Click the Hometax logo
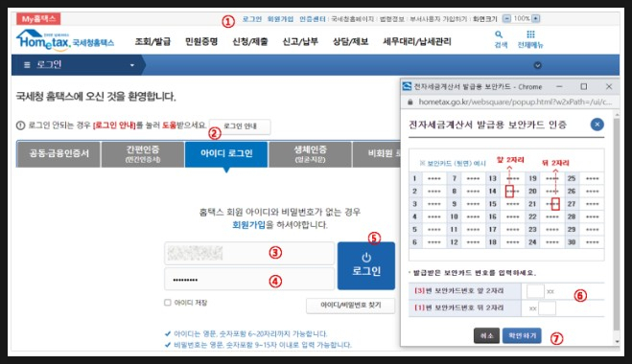Image resolution: width=632 pixels, height=364 pixels. (65, 40)
